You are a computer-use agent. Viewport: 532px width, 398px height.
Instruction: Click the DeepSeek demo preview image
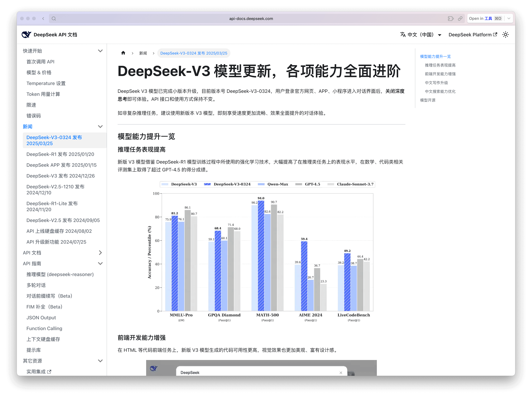[x=261, y=368]
